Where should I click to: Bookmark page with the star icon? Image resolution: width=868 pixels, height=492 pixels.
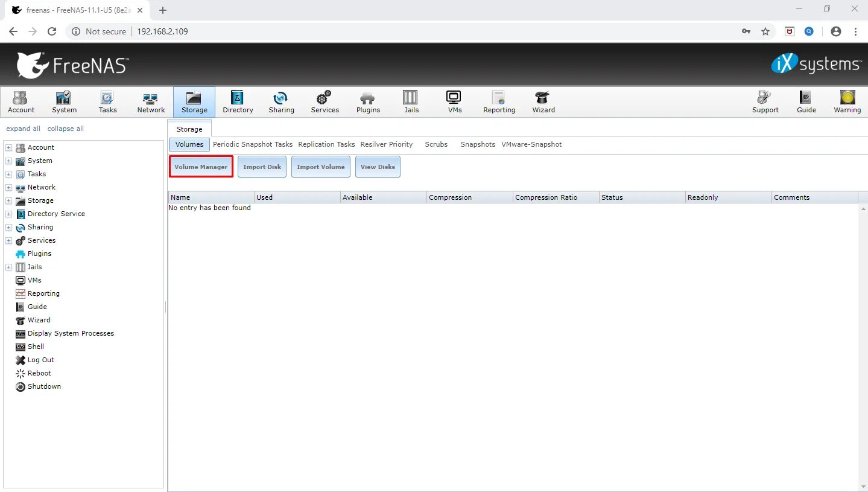pos(765,31)
